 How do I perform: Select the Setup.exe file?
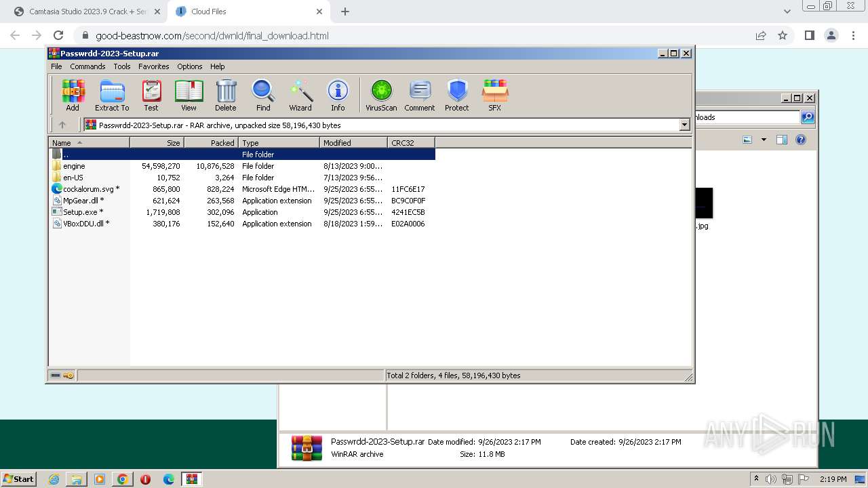pyautogui.click(x=242, y=212)
